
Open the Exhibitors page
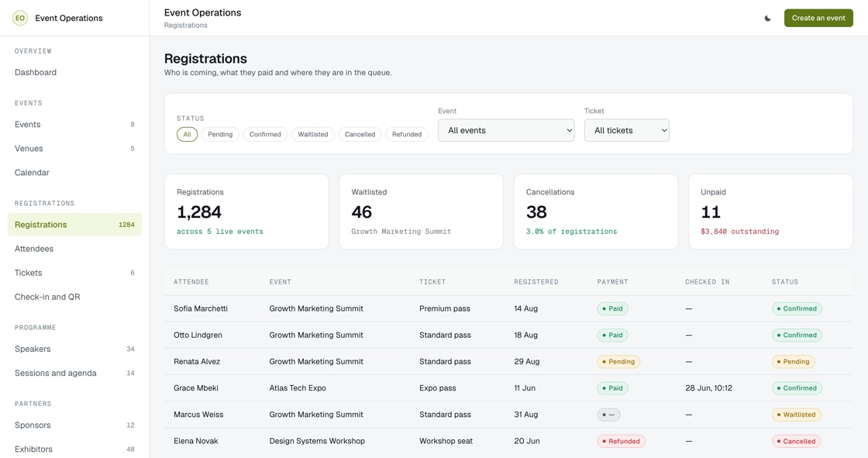[x=74, y=449]
